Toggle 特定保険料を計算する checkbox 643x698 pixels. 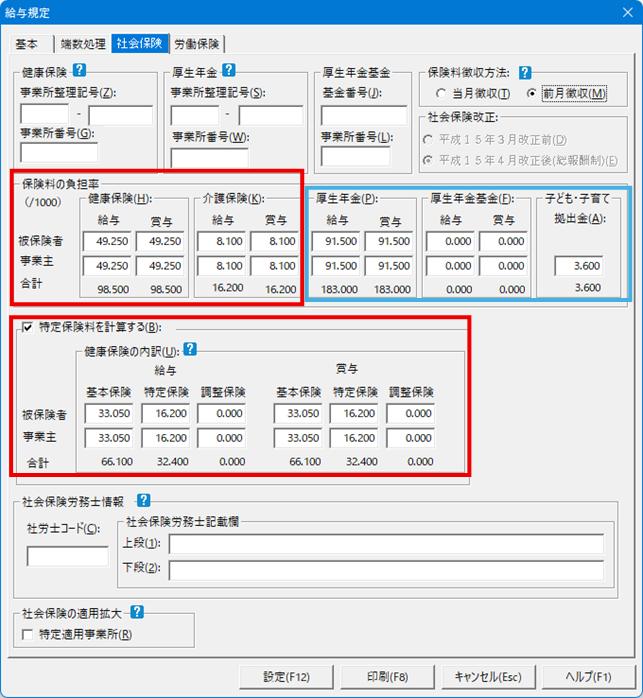[28, 327]
